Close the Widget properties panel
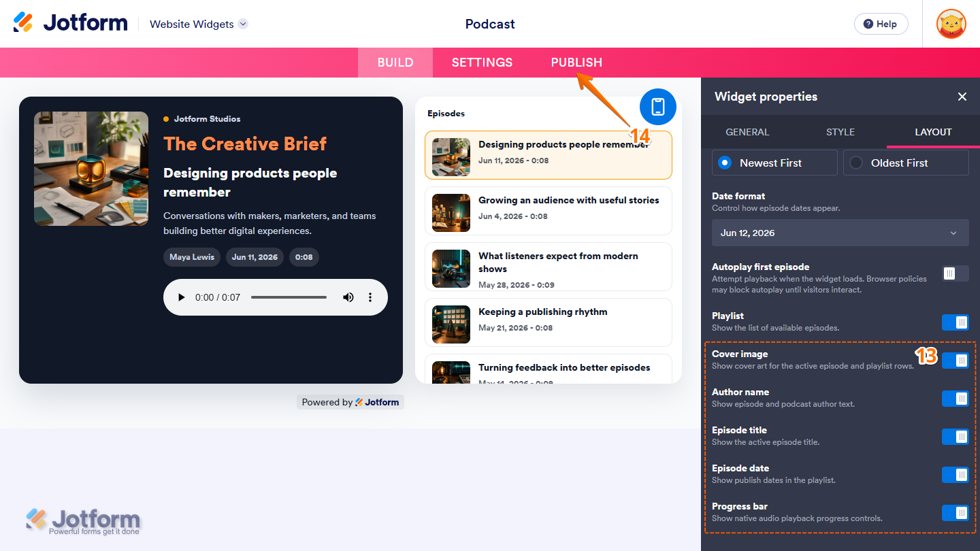This screenshot has height=551, width=980. pyautogui.click(x=962, y=97)
